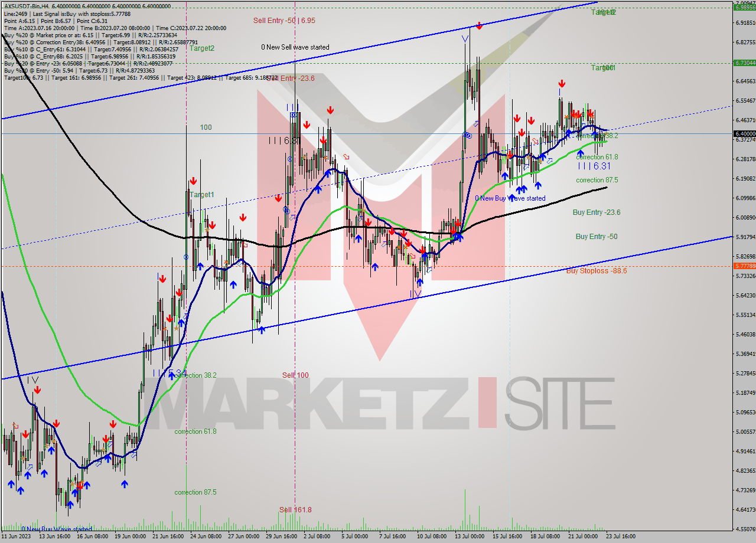
Task: Click the 'Buy Entry -50' label
Action: (597, 237)
